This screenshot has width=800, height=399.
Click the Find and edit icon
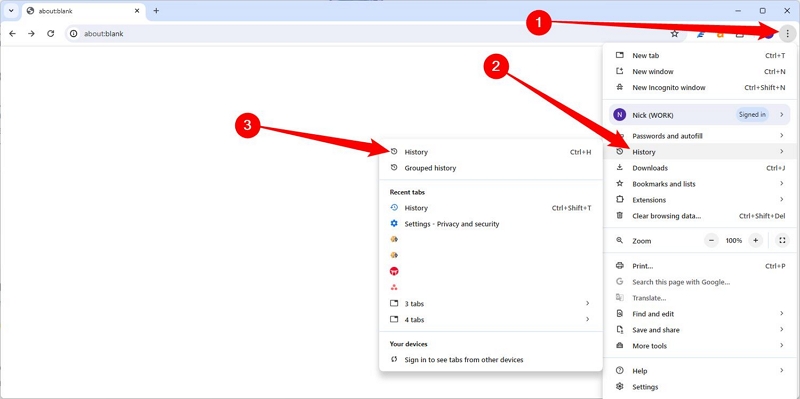click(620, 313)
